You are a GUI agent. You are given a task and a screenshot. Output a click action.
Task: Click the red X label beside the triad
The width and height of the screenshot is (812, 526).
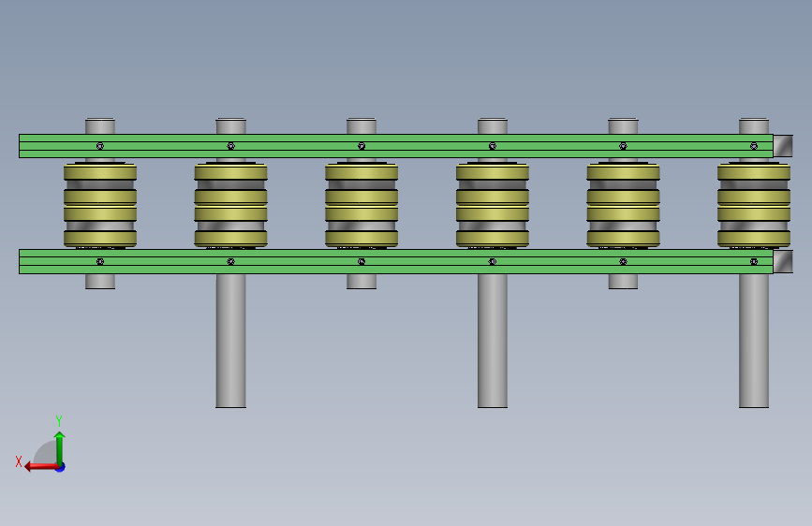(x=19, y=461)
